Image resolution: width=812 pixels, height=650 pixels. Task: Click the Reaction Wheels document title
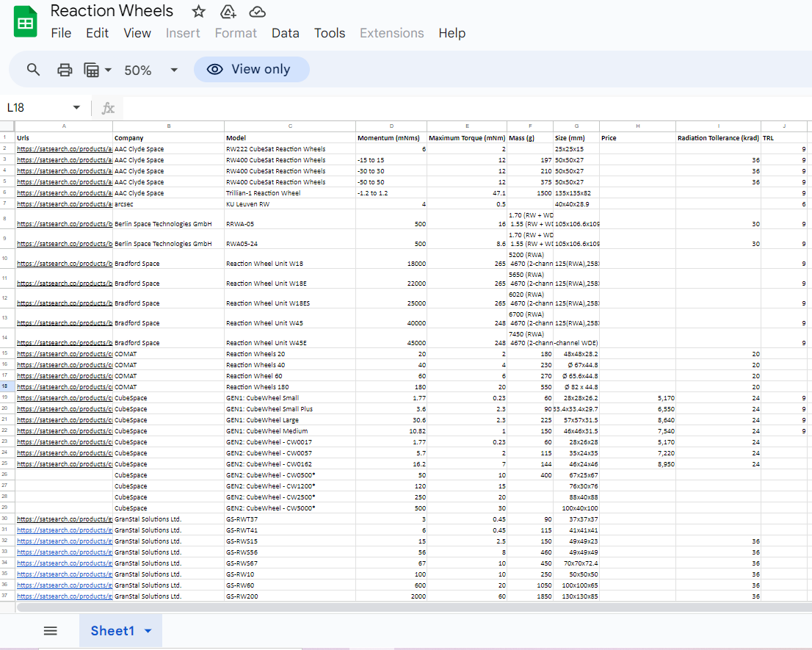pos(112,11)
